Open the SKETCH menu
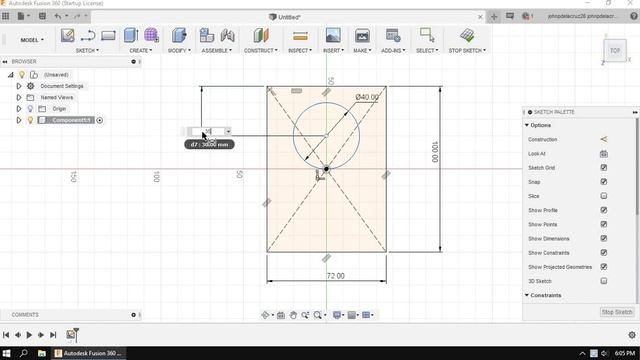The width and height of the screenshot is (640, 360). (87, 51)
